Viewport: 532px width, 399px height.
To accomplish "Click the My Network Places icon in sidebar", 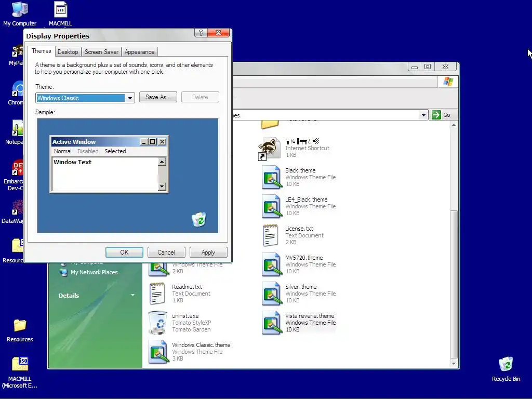I will 63,272.
